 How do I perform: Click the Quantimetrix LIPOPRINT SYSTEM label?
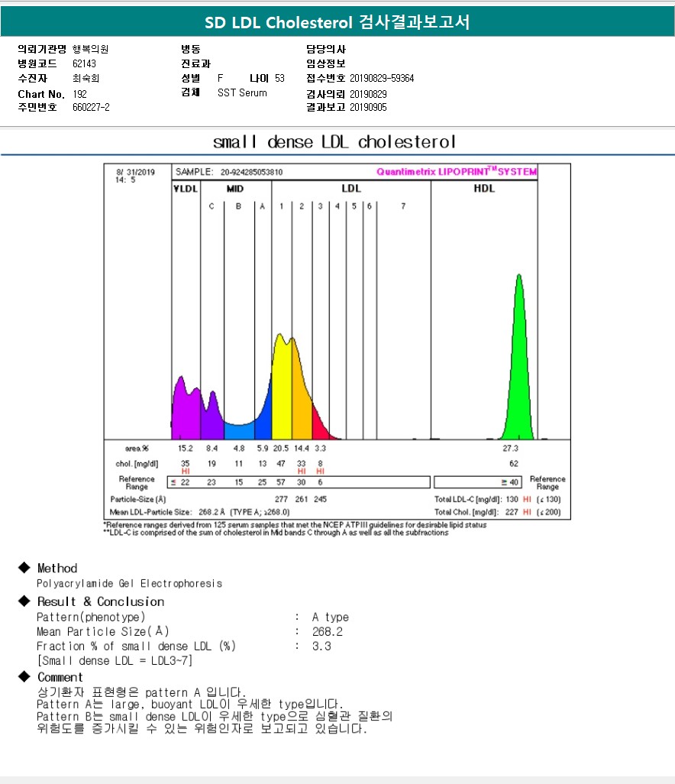coord(456,172)
